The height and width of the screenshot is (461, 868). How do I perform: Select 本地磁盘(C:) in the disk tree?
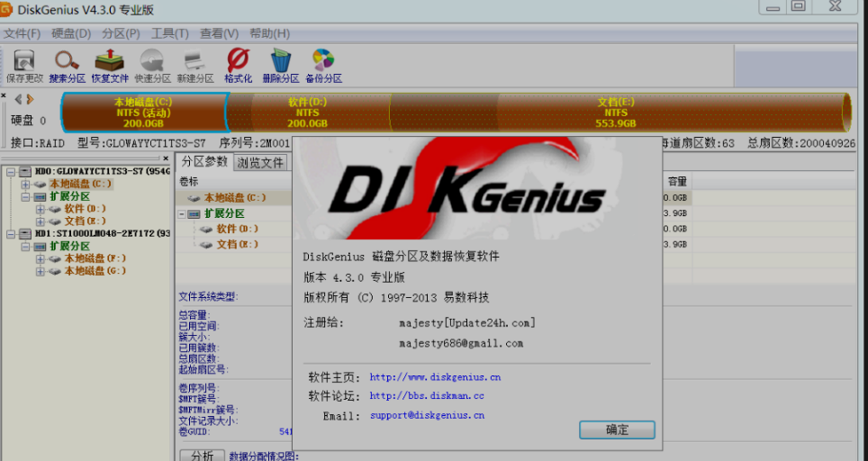(81, 185)
